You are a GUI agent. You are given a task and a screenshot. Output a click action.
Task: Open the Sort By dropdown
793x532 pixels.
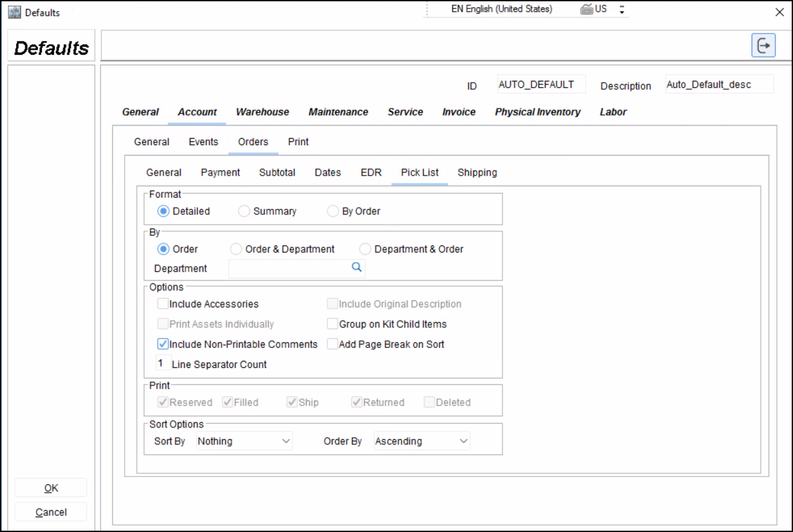click(244, 442)
